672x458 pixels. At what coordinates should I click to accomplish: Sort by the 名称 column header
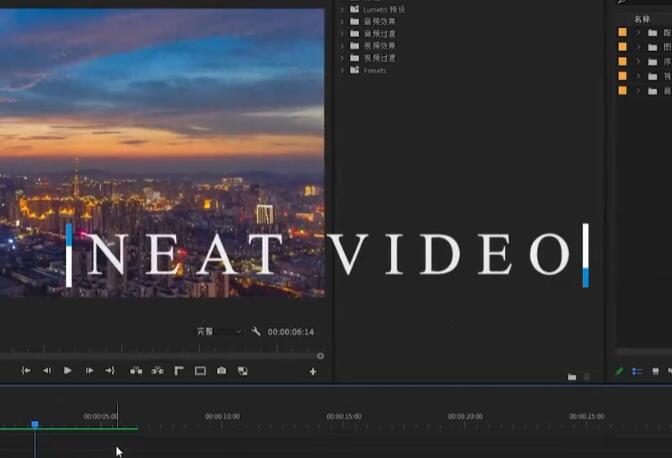click(642, 19)
